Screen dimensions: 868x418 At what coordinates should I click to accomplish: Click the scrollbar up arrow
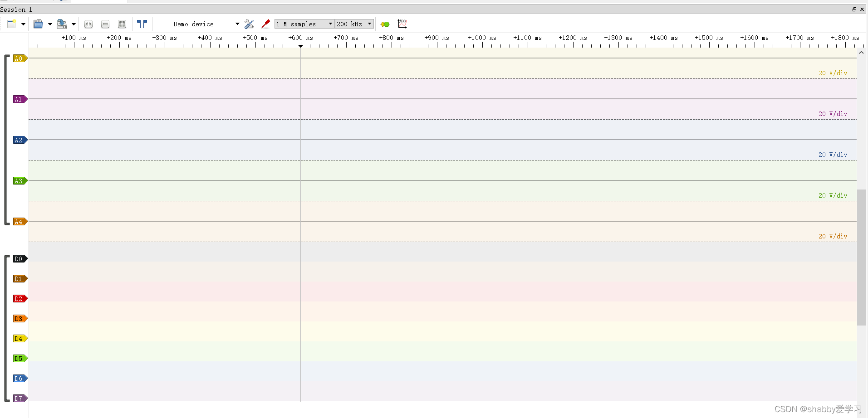[861, 53]
